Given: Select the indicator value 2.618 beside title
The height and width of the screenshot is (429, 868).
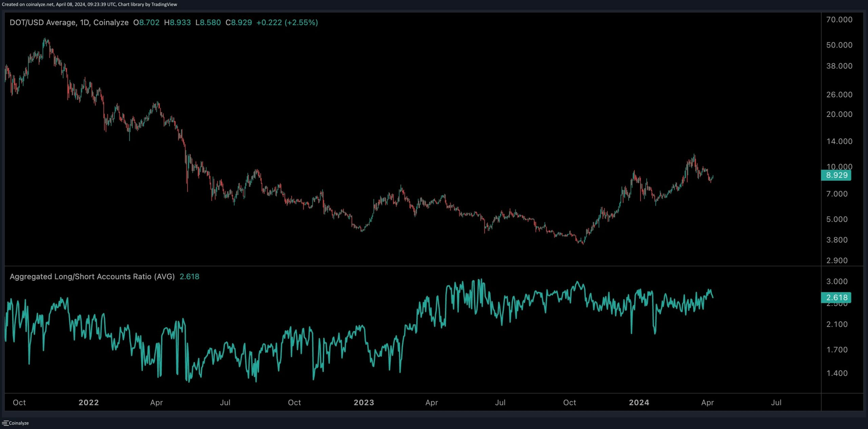Looking at the screenshot, I should tap(190, 277).
